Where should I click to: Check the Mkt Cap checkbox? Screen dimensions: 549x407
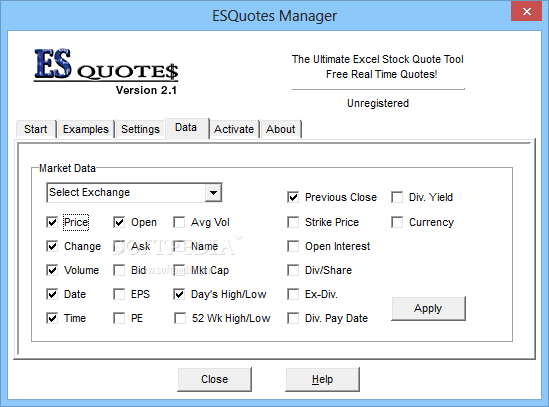(x=179, y=270)
